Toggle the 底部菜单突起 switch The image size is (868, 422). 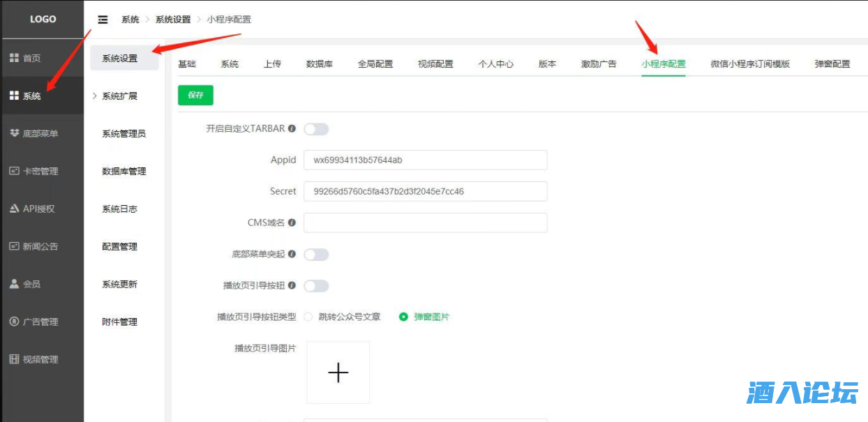(x=316, y=255)
